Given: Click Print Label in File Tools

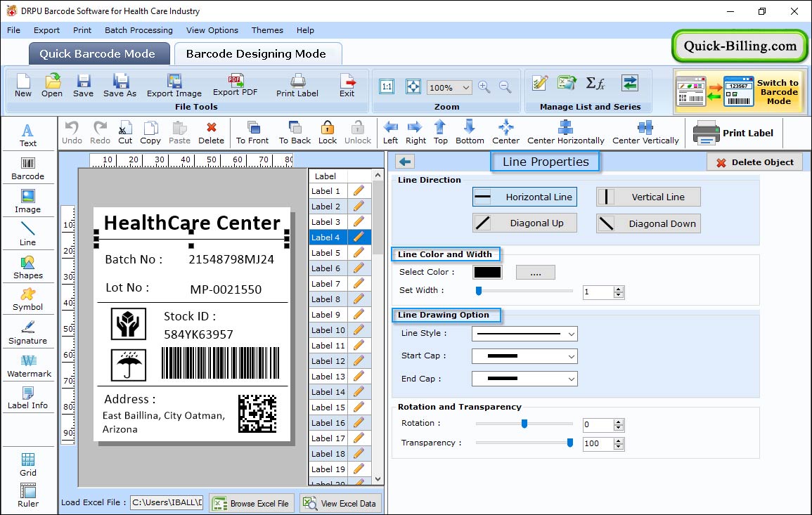Looking at the screenshot, I should point(297,86).
